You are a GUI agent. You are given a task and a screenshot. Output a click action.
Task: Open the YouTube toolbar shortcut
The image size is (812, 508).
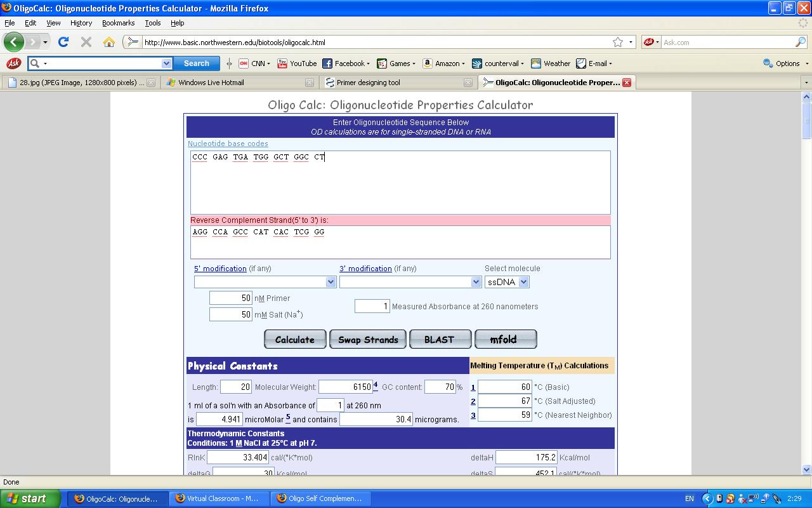[297, 63]
